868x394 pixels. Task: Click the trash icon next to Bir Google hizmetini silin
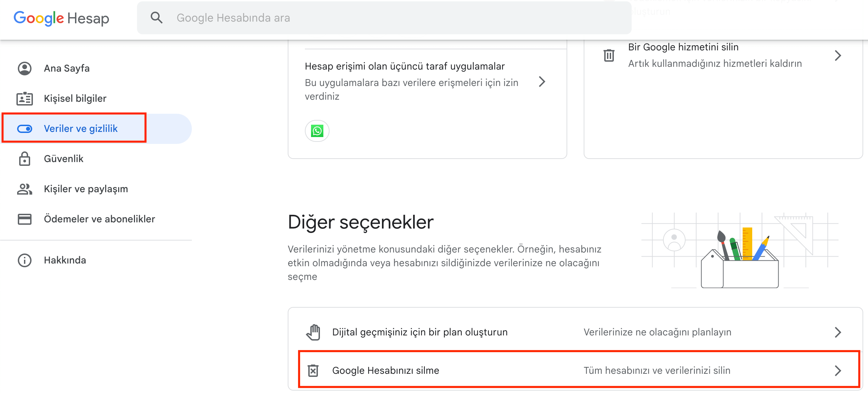609,55
